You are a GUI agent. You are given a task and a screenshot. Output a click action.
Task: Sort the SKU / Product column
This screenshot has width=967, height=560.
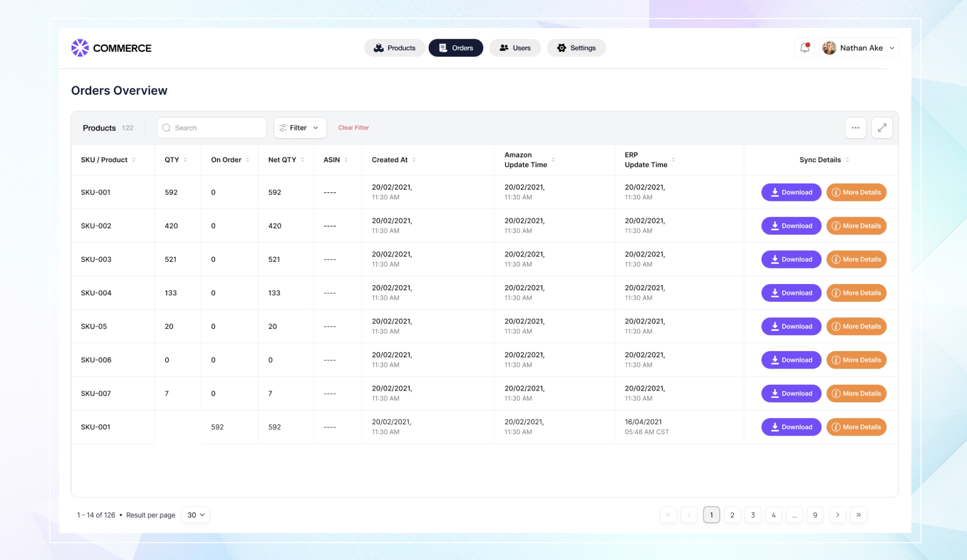click(x=133, y=160)
